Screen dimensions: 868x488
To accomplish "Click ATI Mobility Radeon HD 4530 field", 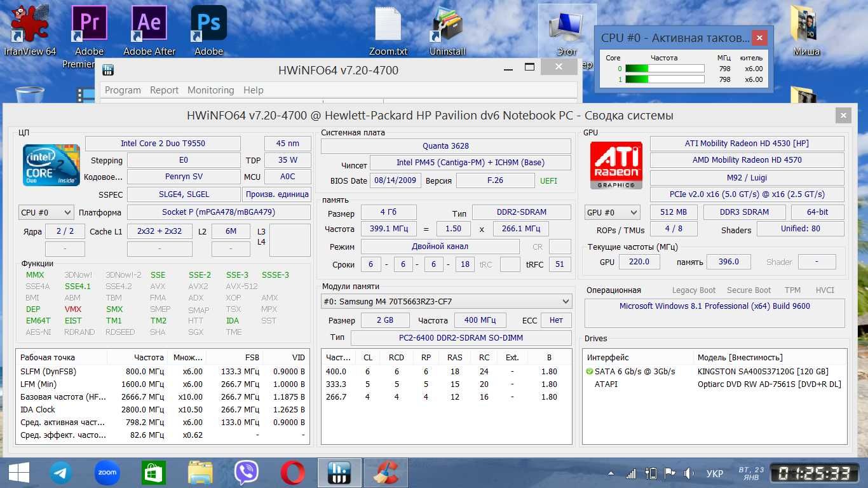I will (747, 144).
